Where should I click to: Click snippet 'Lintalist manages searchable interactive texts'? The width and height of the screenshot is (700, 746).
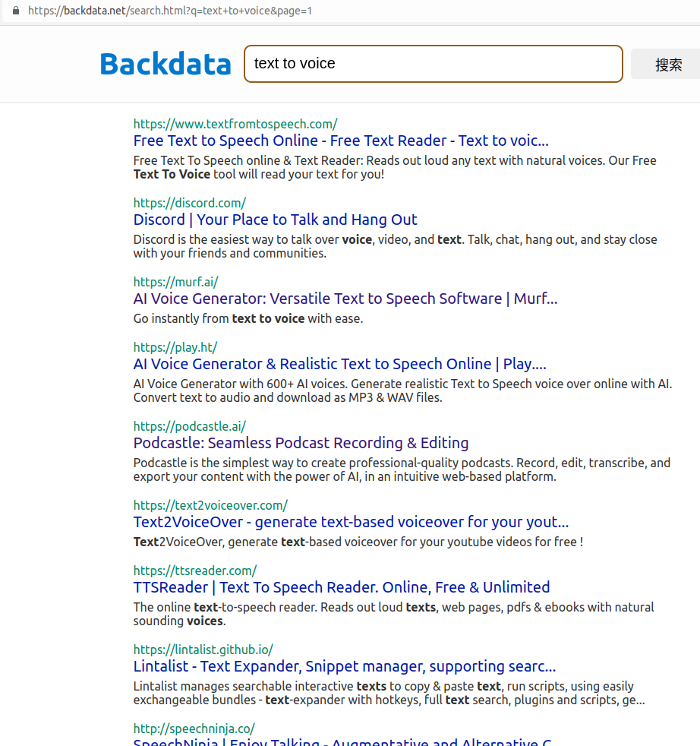tap(389, 693)
